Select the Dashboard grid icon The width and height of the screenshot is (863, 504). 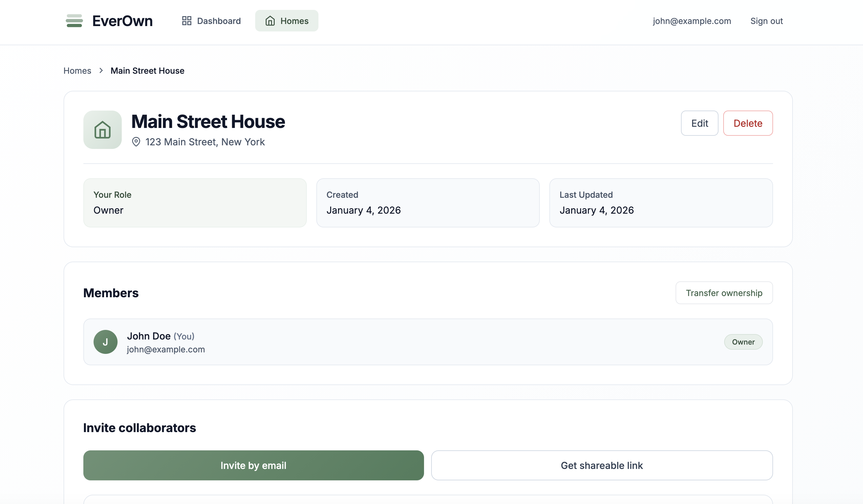point(187,21)
